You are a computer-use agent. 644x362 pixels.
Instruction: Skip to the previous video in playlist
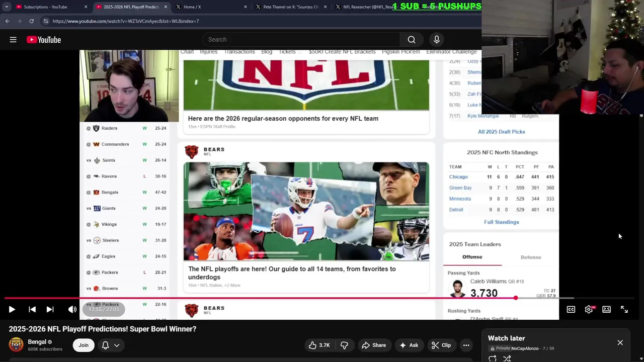[32, 310]
